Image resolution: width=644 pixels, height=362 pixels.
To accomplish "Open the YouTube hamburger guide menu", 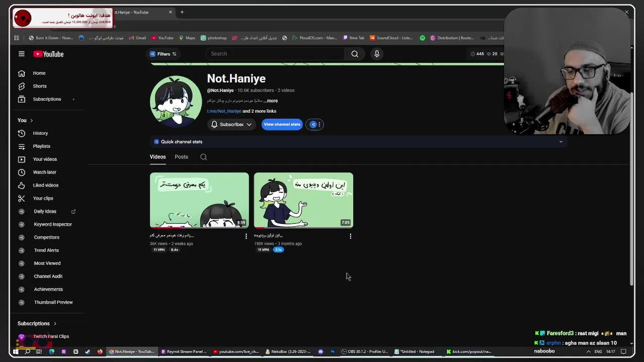I will click(x=22, y=54).
